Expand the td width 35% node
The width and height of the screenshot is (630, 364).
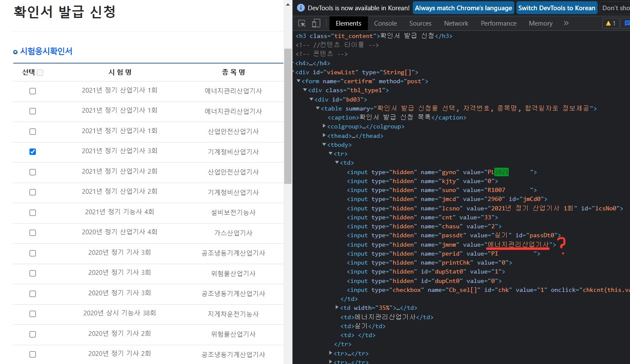point(337,308)
